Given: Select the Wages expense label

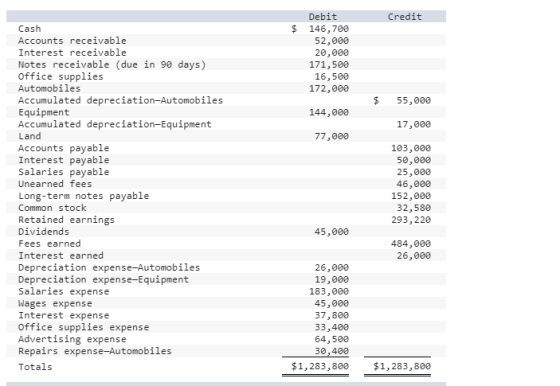Looking at the screenshot, I should pos(55,304).
